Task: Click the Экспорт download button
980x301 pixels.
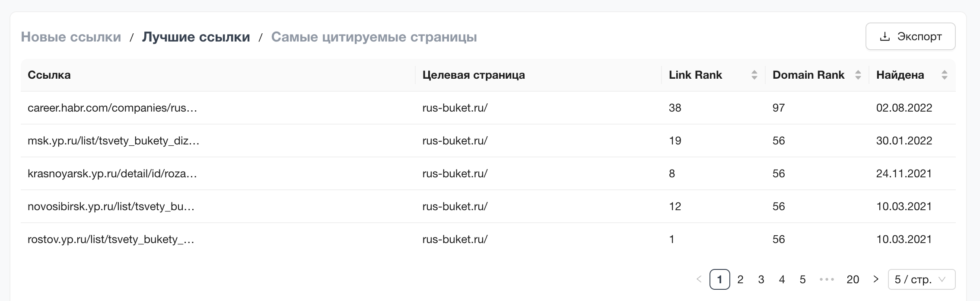Action: click(910, 37)
